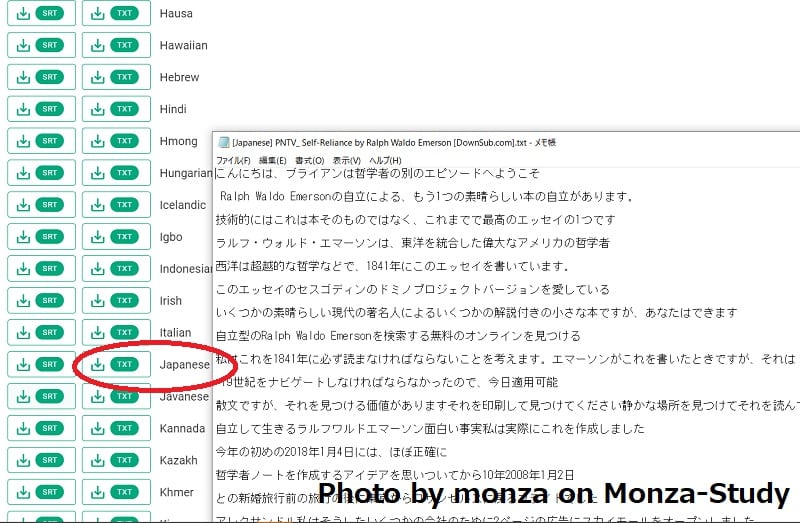Download Irish TXT subtitle file

(x=115, y=301)
